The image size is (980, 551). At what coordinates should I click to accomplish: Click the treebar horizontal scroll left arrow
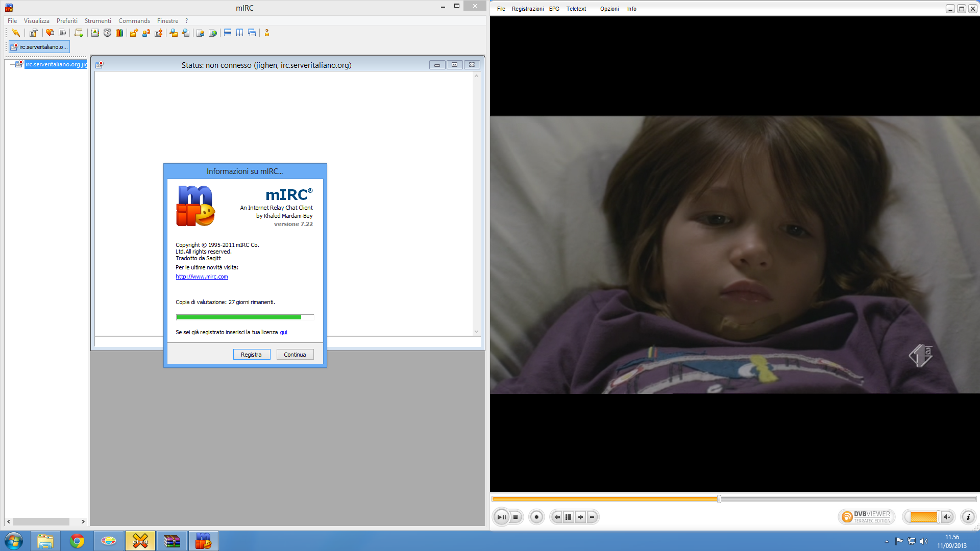pos(9,521)
